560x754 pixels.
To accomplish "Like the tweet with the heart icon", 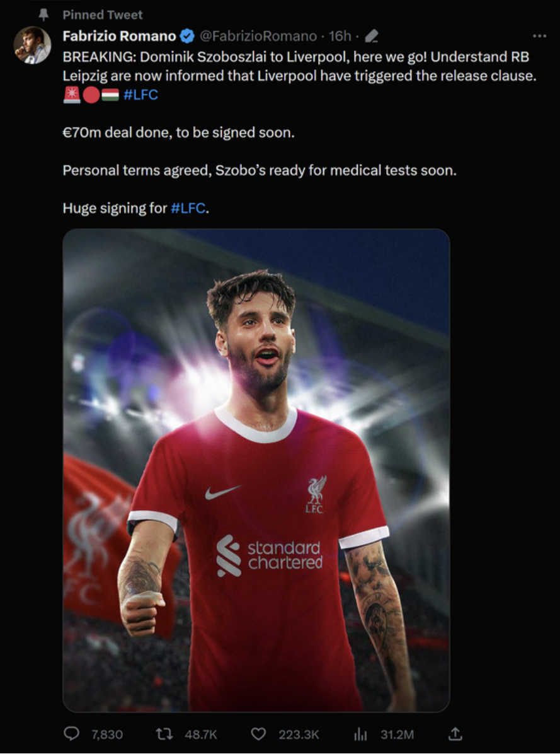I will 258,734.
